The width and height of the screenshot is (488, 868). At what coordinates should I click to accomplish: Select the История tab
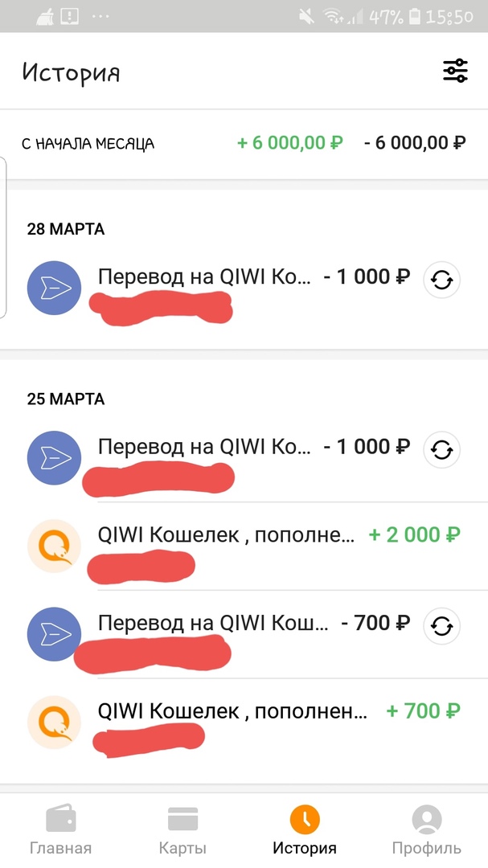(305, 831)
